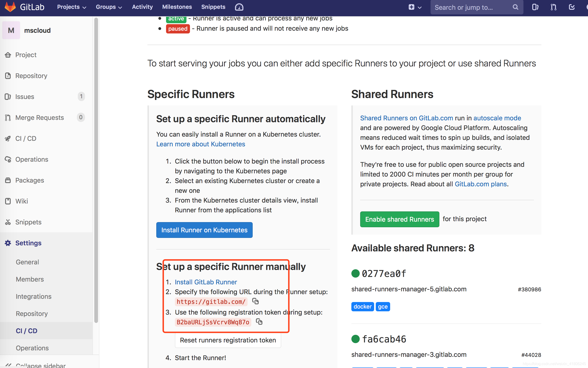Click the 0277ea0f runner name

(384, 274)
